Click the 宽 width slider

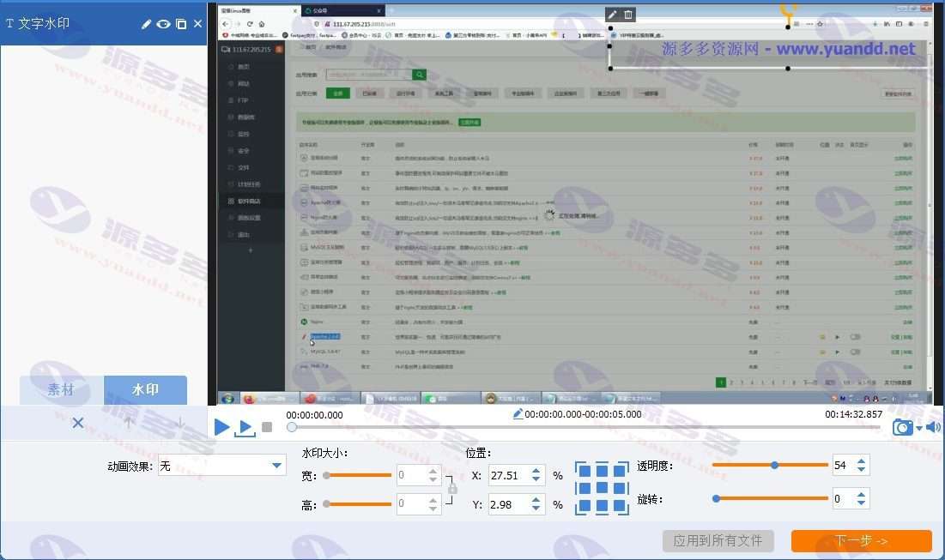pyautogui.click(x=357, y=475)
